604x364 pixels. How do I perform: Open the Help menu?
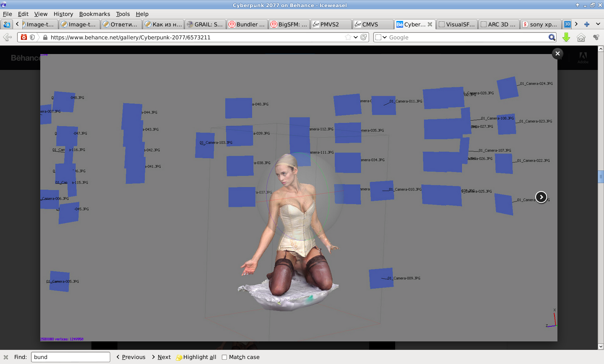coord(142,14)
